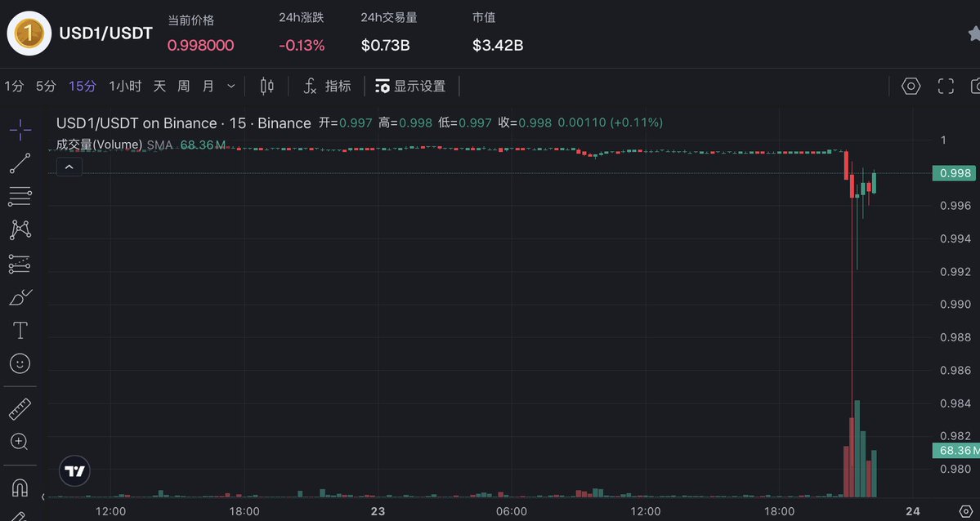Add USD1/USDT to favorites with star
Screen dimensions: 980x521
[974, 33]
